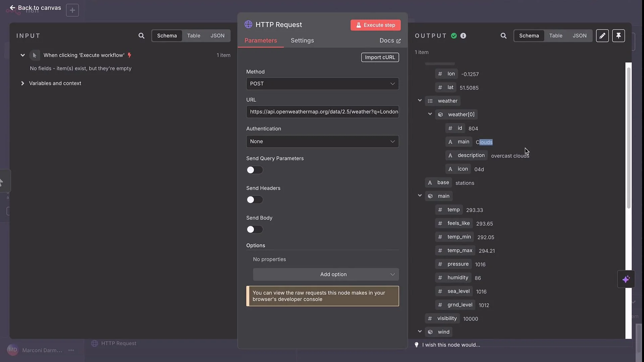Open the Authentication dropdown showing None
The height and width of the screenshot is (362, 644).
[322, 141]
